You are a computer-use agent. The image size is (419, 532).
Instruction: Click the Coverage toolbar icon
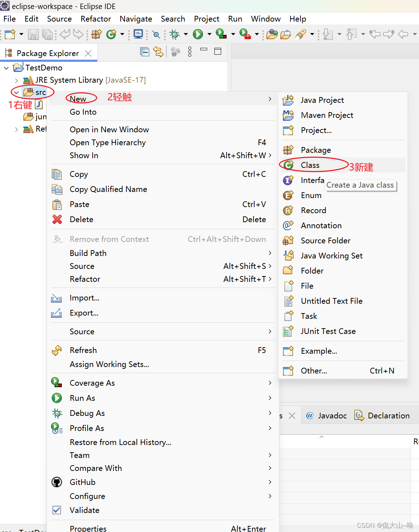[x=221, y=34]
